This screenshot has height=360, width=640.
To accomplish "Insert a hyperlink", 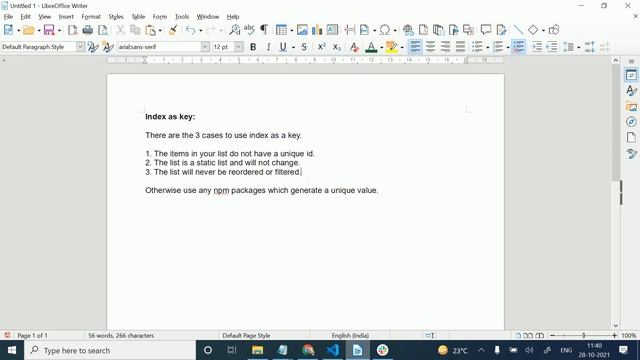I will (408, 30).
